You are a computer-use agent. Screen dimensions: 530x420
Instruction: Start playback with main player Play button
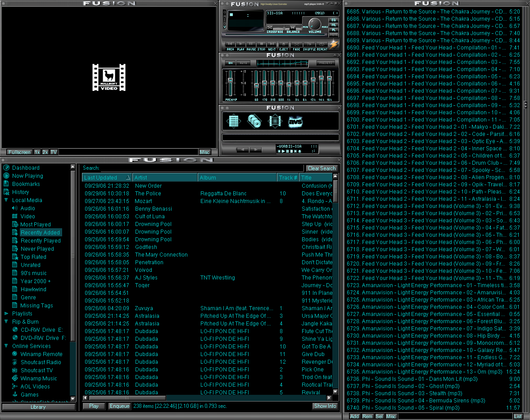coord(240,44)
